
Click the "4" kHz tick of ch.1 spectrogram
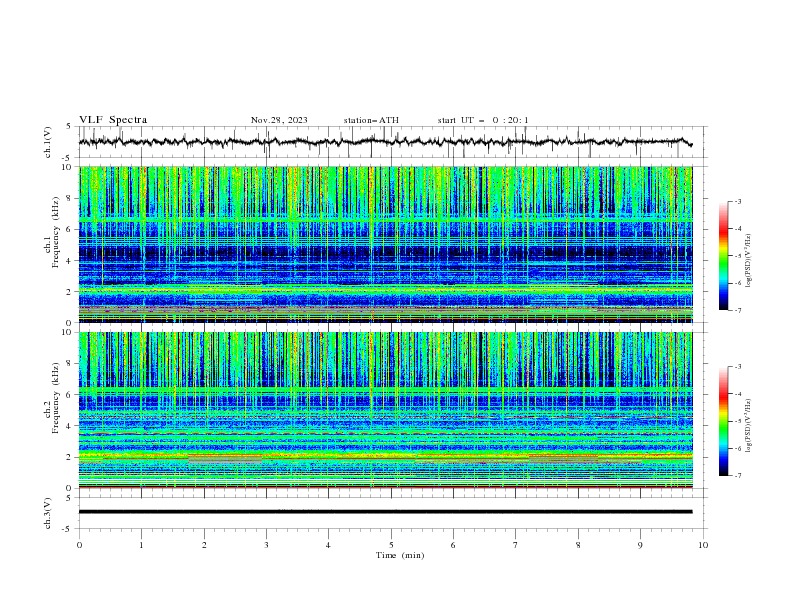(x=71, y=261)
